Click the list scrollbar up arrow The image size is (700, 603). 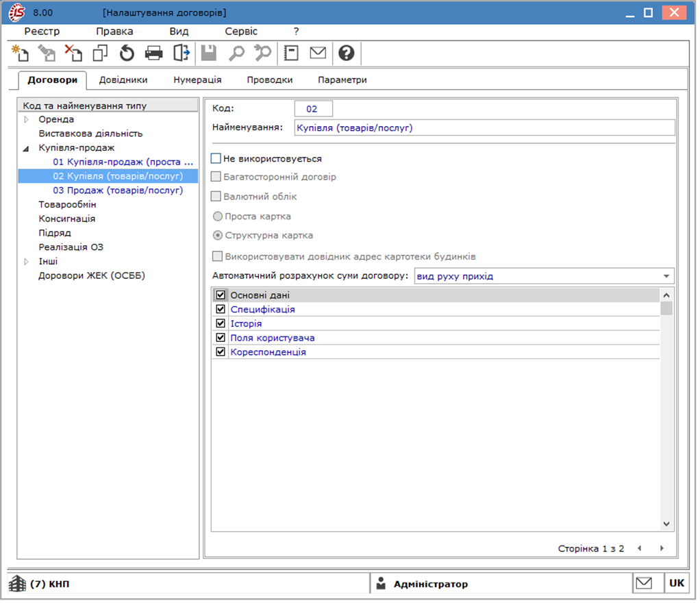coord(666,295)
